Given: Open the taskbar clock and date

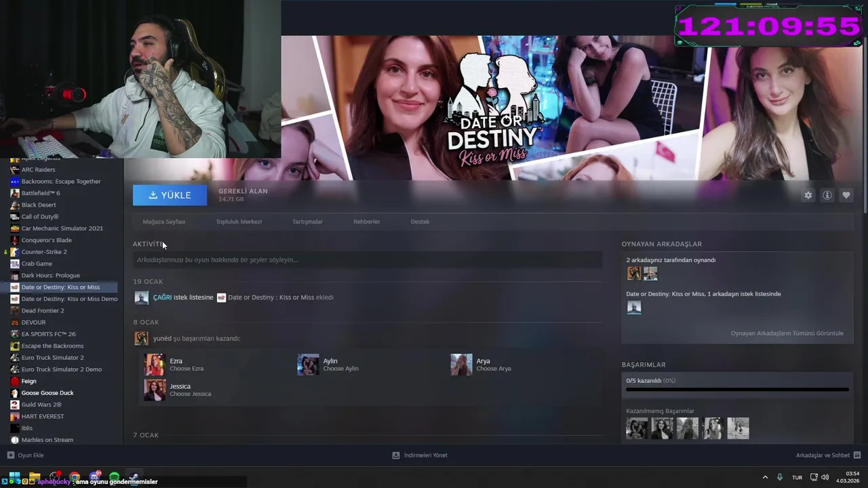Looking at the screenshot, I should tap(848, 477).
